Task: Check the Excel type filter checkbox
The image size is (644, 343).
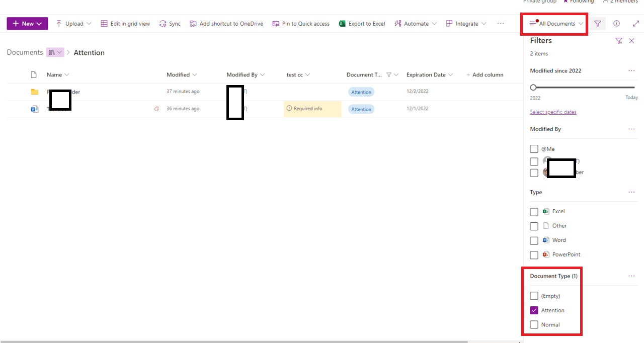Action: pyautogui.click(x=534, y=212)
